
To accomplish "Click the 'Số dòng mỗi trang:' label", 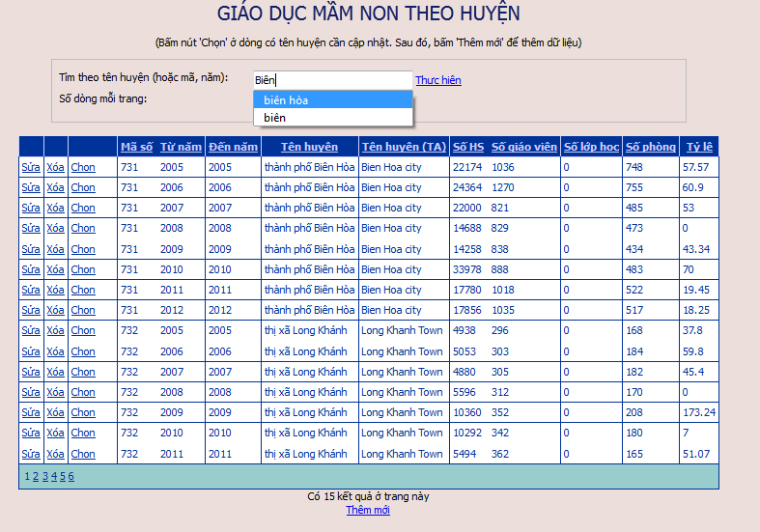I will point(102,98).
